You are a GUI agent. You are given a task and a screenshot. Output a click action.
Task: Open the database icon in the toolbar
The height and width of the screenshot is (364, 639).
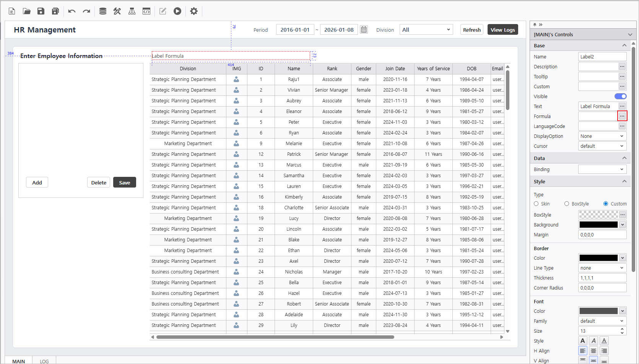[x=103, y=11]
